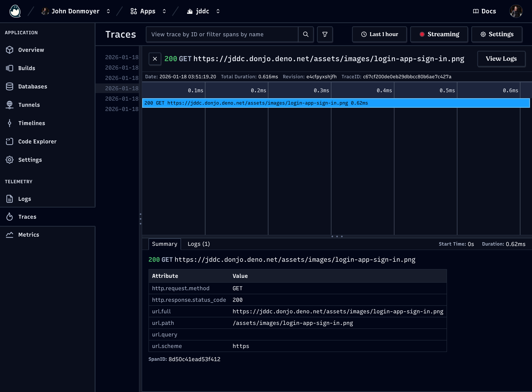Open the Docs link

484,11
